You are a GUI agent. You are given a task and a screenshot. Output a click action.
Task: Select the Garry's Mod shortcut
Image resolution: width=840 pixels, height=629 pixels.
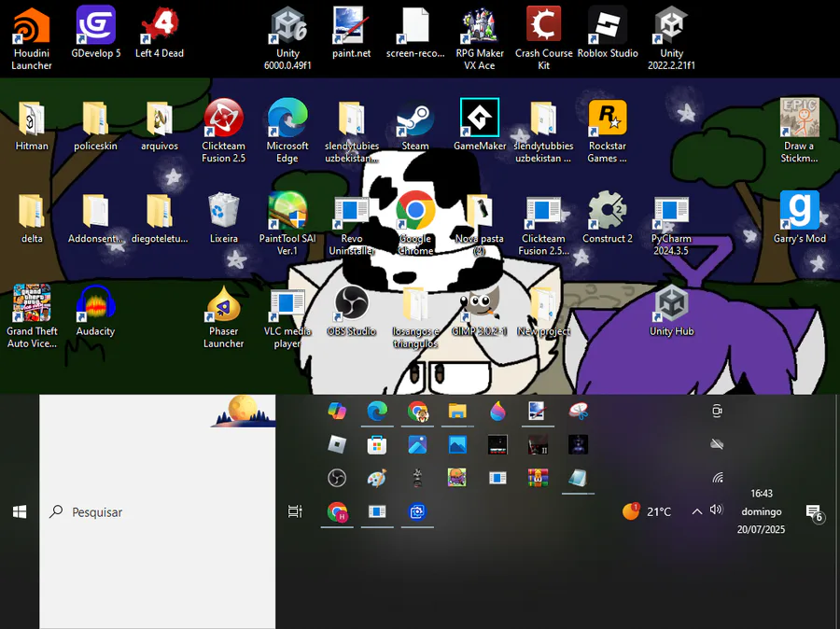[799, 218]
